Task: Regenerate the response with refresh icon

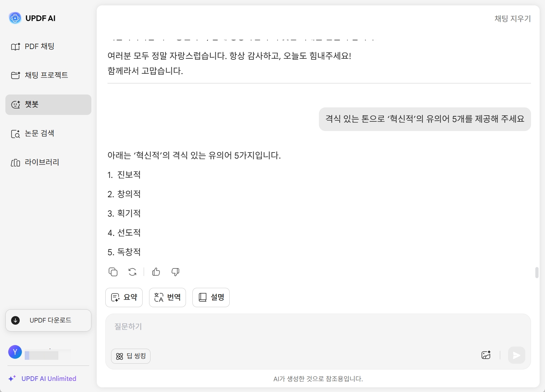Action: pos(132,272)
